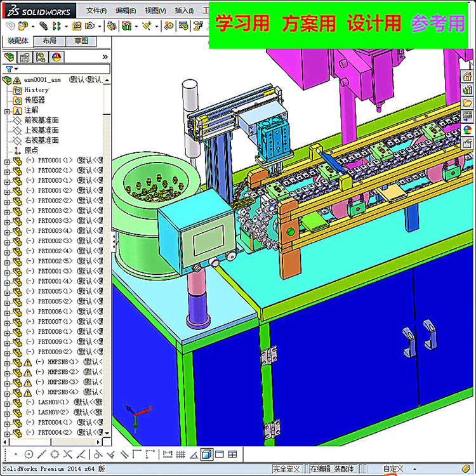Image resolution: width=476 pixels, height=476 pixels.
Task: Click the Smart Fasteners icon
Action: (x=77, y=26)
